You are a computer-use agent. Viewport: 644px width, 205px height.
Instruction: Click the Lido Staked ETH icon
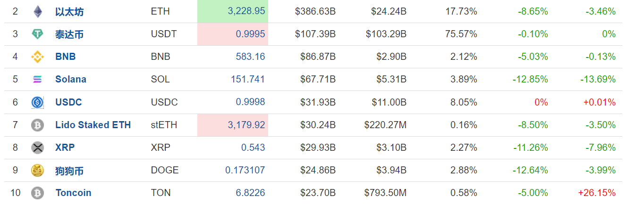tap(37, 125)
